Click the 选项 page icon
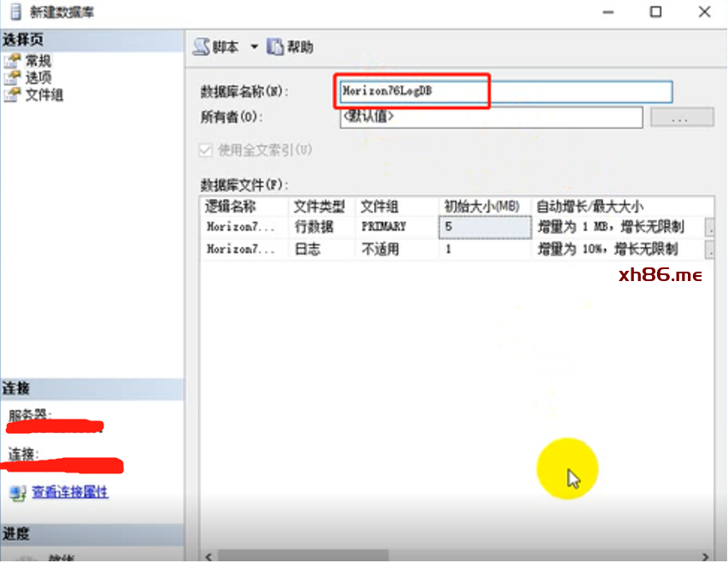Image resolution: width=728 pixels, height=563 pixels. tap(12, 78)
